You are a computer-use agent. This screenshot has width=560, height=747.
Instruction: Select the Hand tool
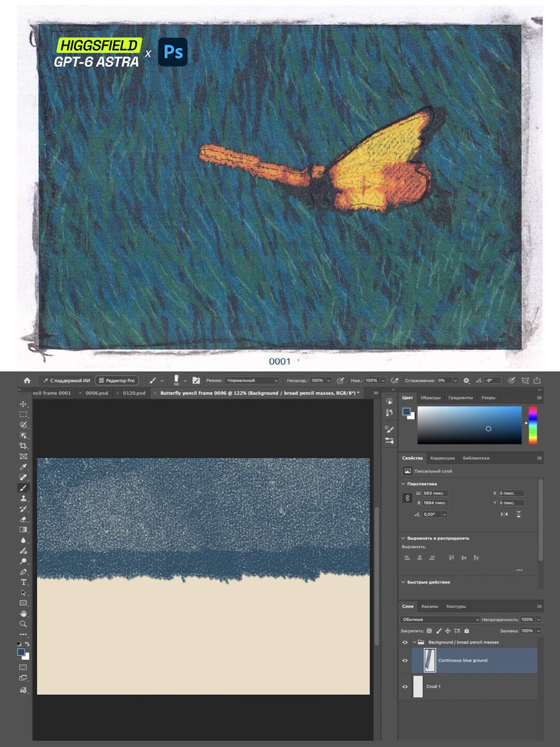pyautogui.click(x=24, y=613)
